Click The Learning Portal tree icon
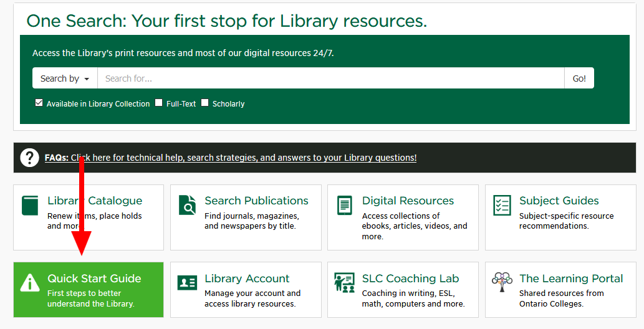 (x=502, y=282)
